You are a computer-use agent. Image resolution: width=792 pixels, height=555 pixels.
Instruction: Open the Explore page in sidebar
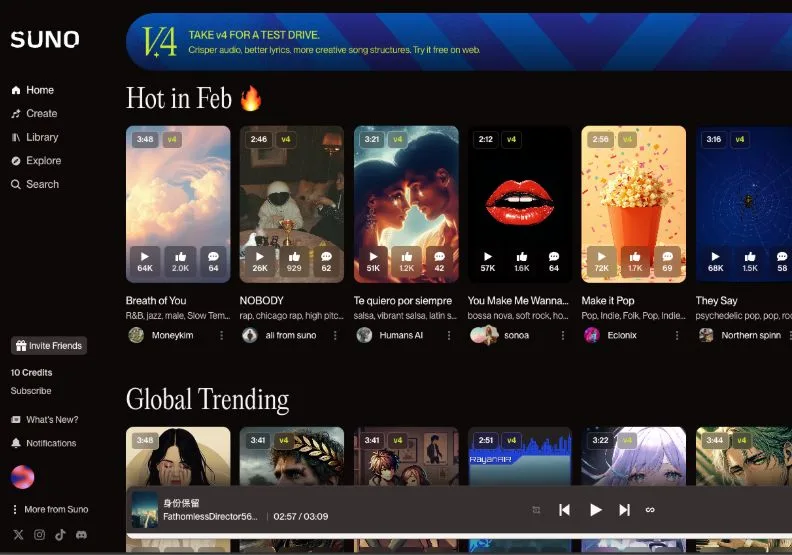[x=36, y=161]
